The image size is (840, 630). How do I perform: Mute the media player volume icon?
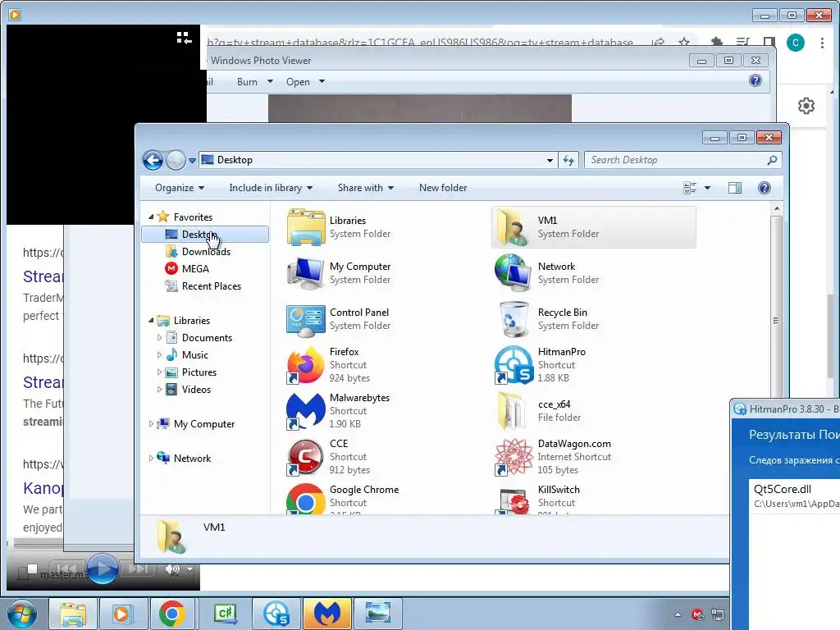[172, 569]
